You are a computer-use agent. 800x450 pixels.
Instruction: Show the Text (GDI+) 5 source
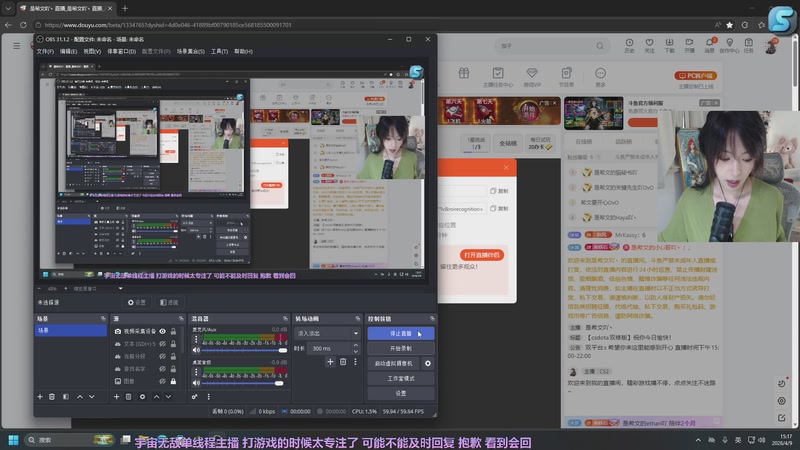162,344
